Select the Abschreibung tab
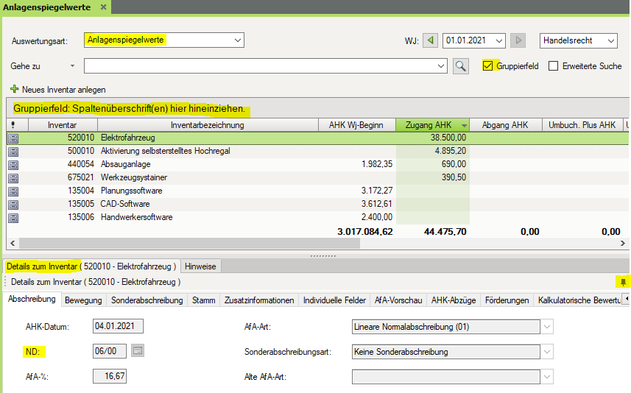The image size is (631, 393). [32, 299]
